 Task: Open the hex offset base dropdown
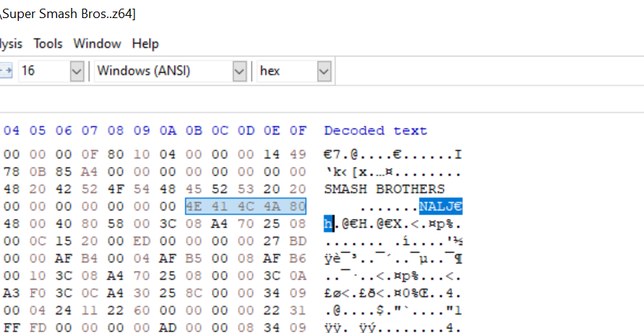coord(324,71)
